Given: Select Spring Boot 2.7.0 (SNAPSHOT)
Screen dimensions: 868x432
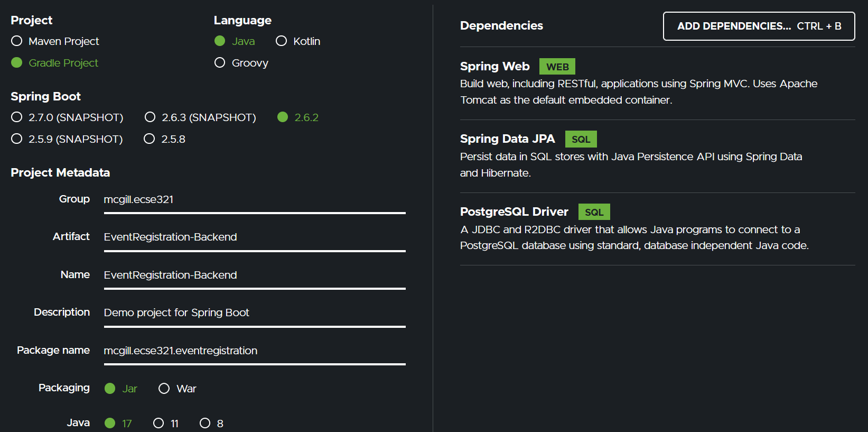Looking at the screenshot, I should 17,117.
